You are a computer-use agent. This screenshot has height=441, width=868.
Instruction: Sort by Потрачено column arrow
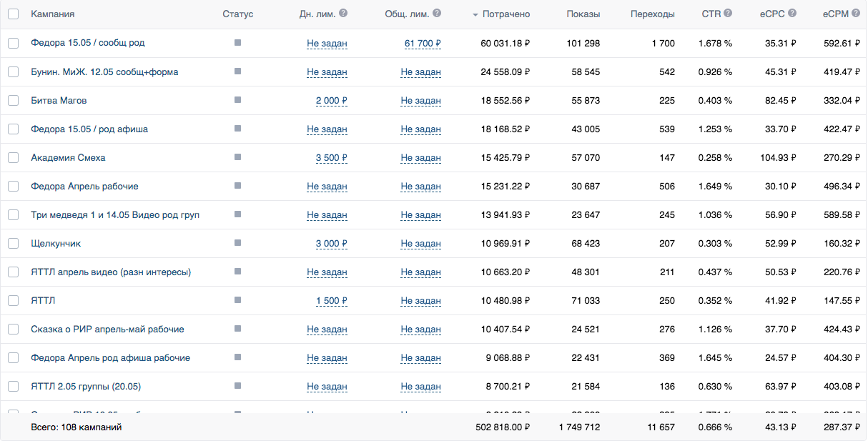coord(475,15)
